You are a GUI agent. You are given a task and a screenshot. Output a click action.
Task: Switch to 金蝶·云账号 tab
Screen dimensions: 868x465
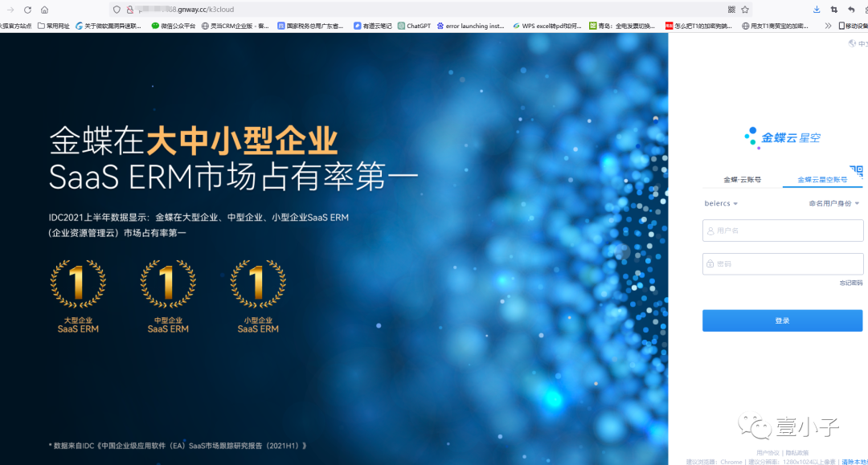pyautogui.click(x=743, y=180)
